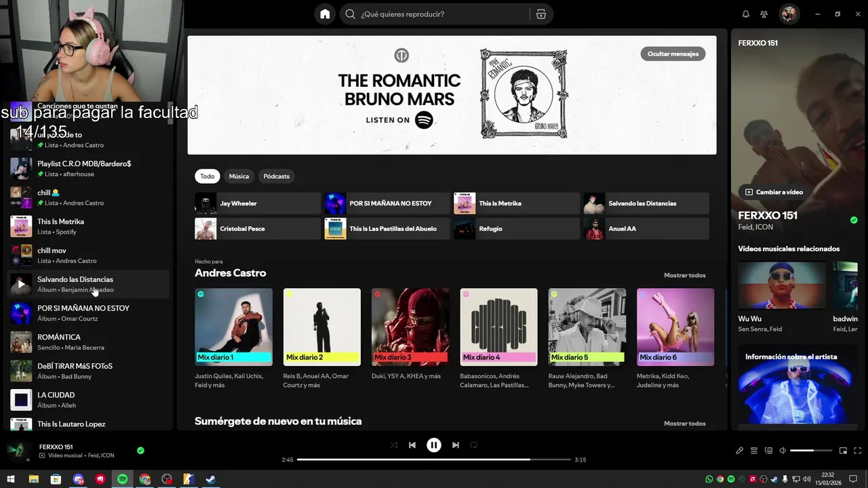Open the Mix diario 4 cover
Image resolution: width=868 pixels, height=488 pixels.
coord(499,327)
